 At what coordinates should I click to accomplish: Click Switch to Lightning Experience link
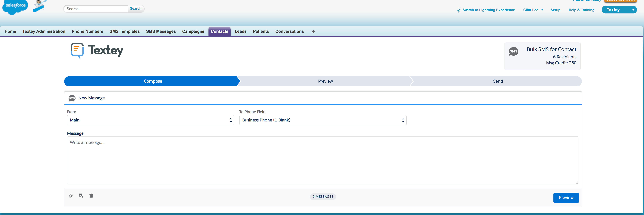tap(489, 10)
